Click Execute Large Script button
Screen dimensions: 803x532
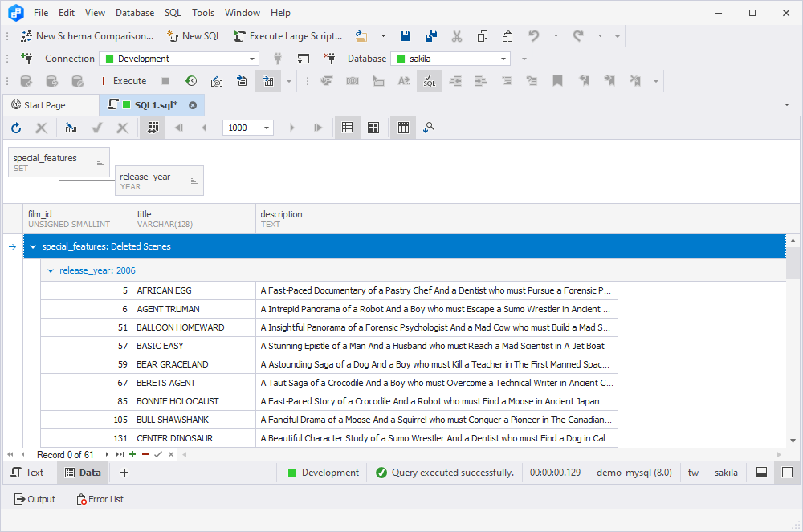(288, 36)
